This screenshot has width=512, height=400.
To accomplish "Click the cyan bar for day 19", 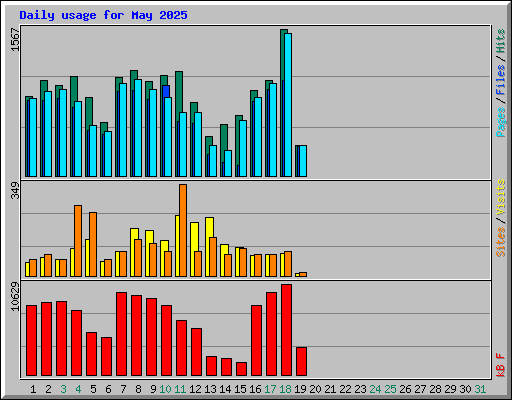I will (x=303, y=161).
